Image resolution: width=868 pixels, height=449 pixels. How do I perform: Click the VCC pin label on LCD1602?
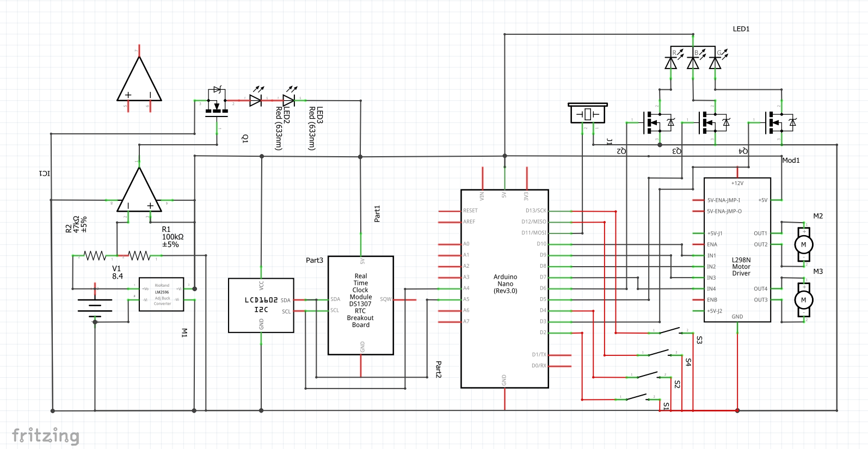tap(261, 285)
